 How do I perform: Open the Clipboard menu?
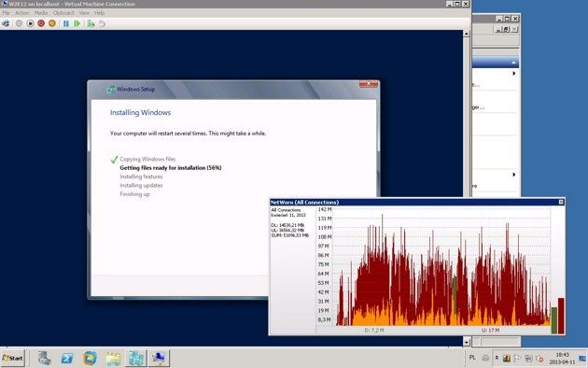coord(63,13)
